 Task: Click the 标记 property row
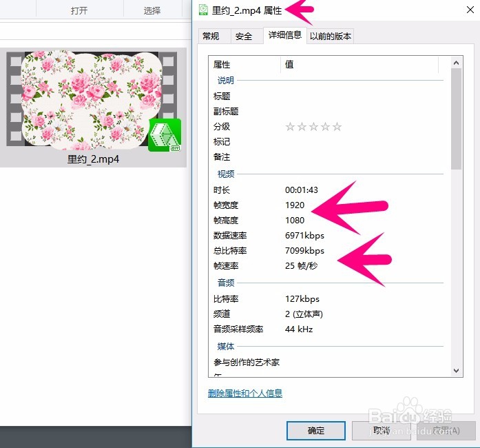tap(329, 142)
